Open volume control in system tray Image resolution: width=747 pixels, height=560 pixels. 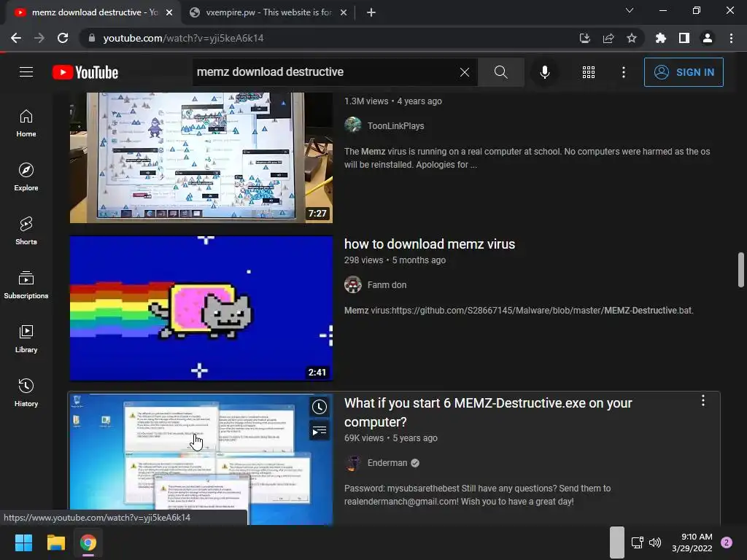655,542
